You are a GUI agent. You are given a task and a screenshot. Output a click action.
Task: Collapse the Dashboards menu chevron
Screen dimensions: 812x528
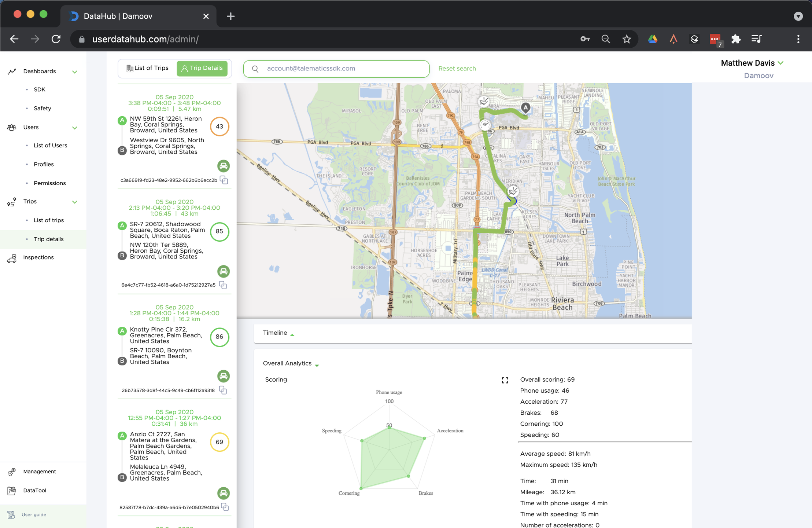pos(75,72)
